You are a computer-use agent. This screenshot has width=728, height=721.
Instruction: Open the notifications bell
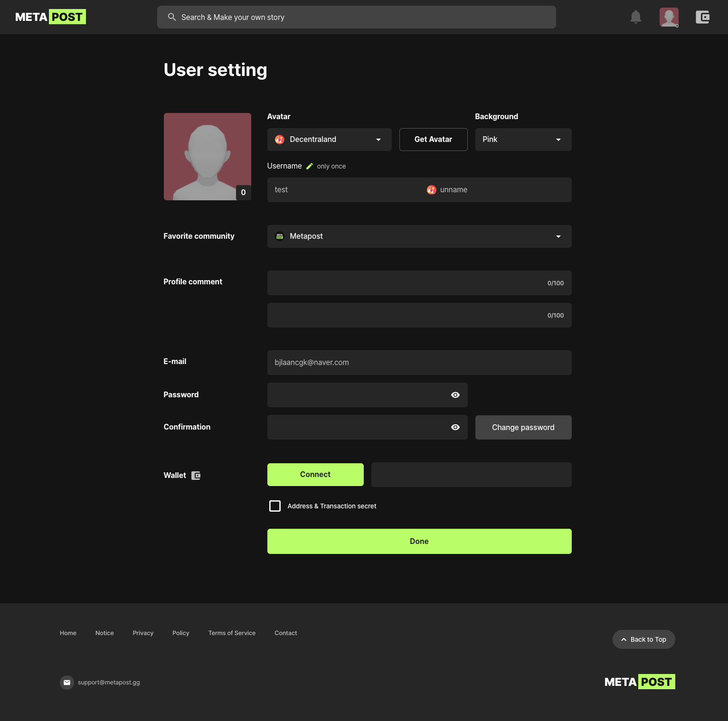point(635,17)
